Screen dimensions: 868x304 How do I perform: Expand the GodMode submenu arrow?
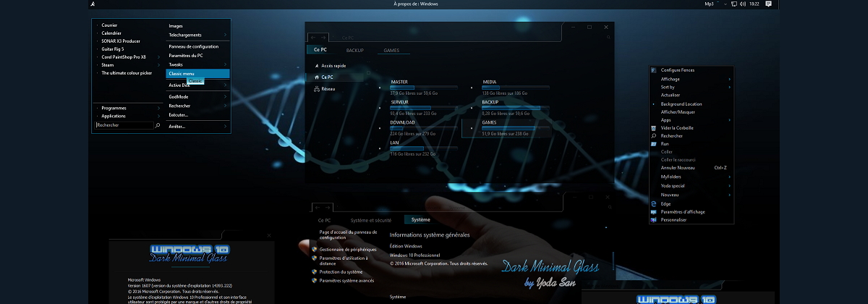click(226, 96)
